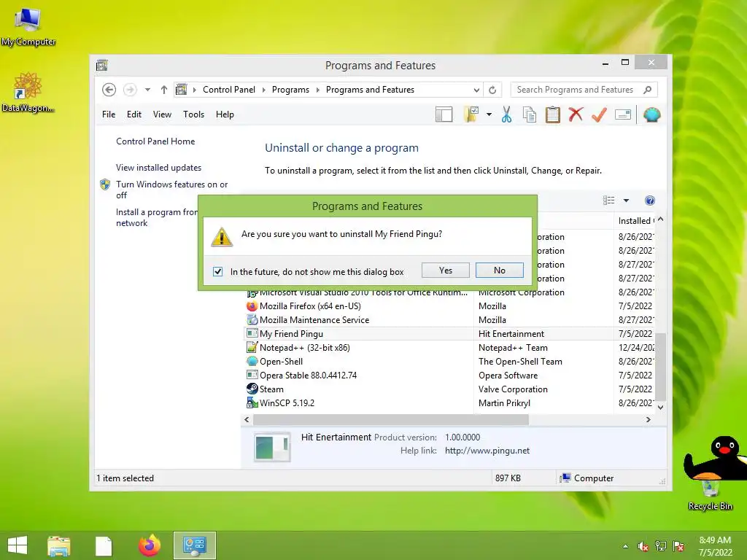Open recent locations dropdown arrow
The height and width of the screenshot is (560, 747).
[147, 90]
